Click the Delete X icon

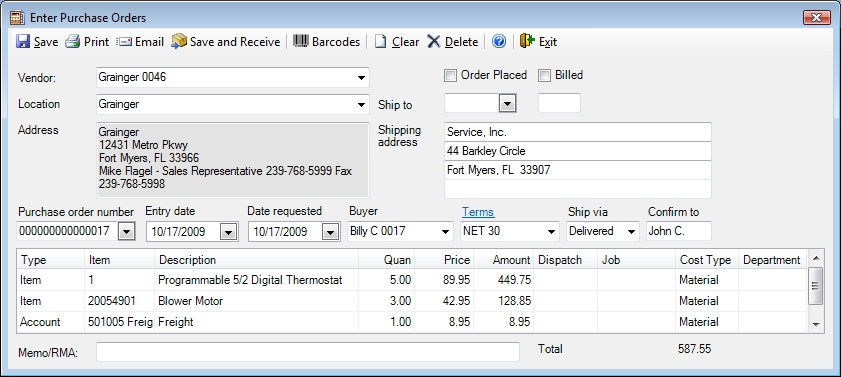(434, 41)
